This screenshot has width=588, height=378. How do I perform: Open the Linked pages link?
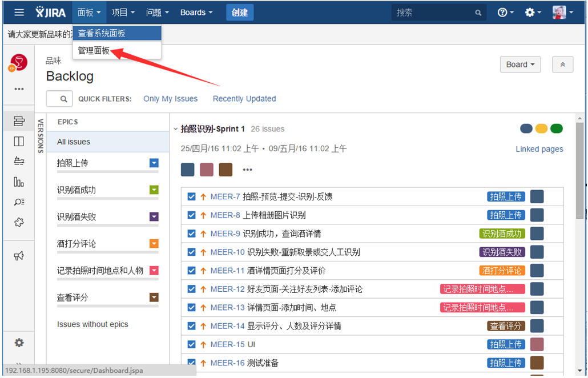539,149
